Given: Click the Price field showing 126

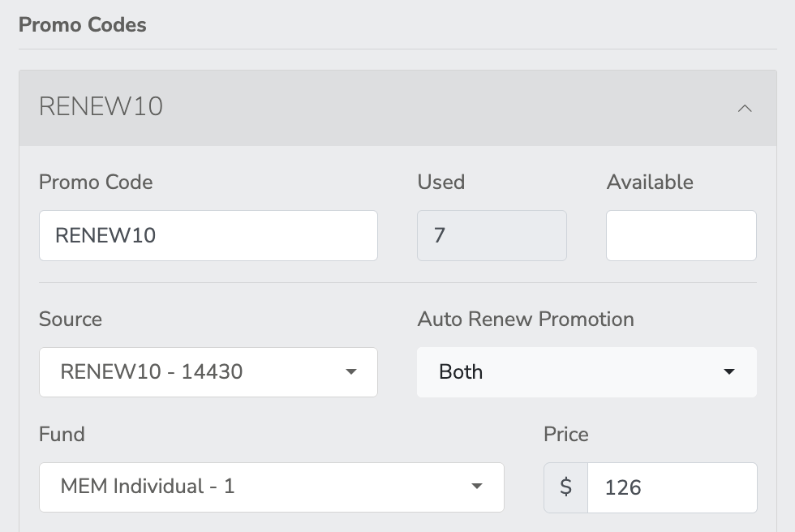Looking at the screenshot, I should pyautogui.click(x=672, y=487).
